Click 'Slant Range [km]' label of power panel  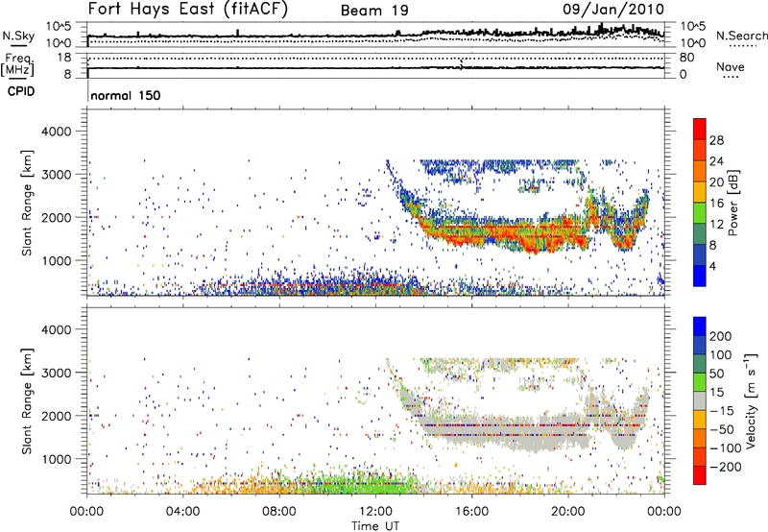click(x=27, y=203)
